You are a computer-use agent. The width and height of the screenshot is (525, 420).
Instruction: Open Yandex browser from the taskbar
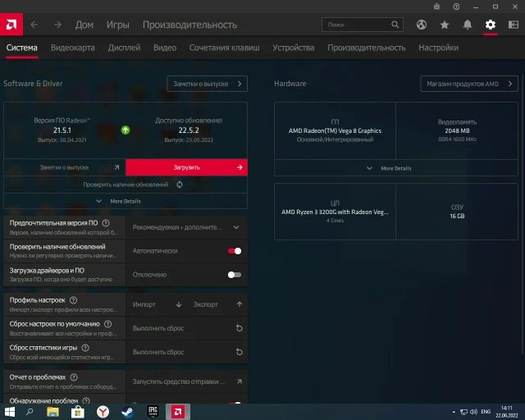(103, 412)
